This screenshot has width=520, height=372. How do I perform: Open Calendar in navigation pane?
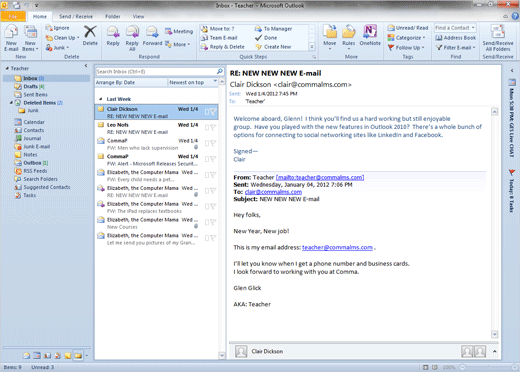pos(30,122)
